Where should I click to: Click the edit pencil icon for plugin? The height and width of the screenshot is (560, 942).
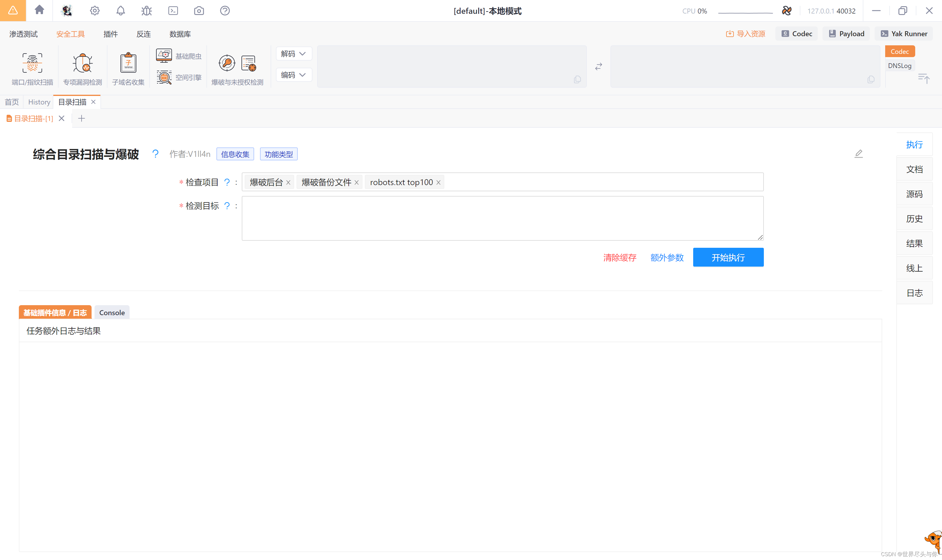[859, 154]
